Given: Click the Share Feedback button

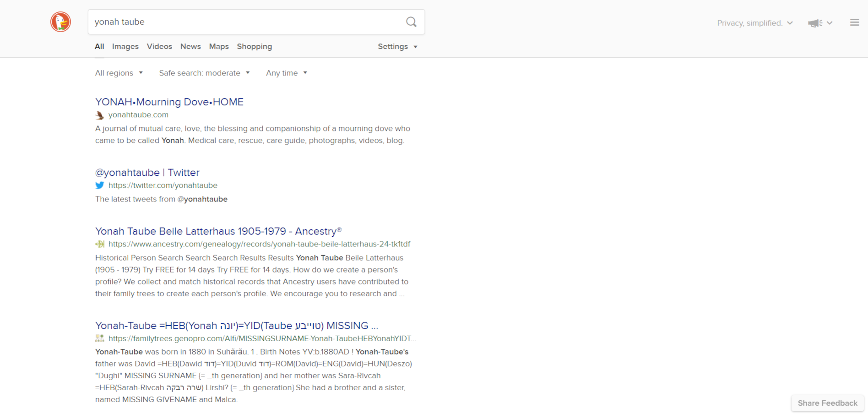Looking at the screenshot, I should coord(827,403).
